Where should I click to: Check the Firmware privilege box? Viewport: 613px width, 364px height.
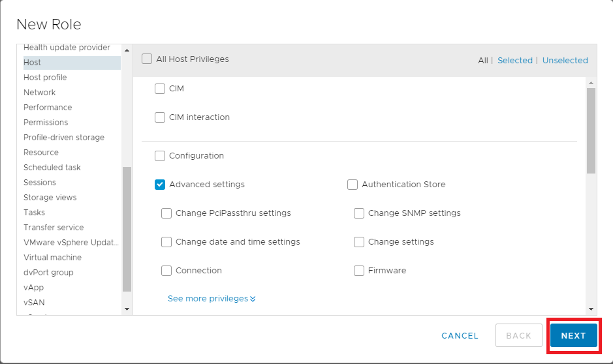[x=359, y=271]
